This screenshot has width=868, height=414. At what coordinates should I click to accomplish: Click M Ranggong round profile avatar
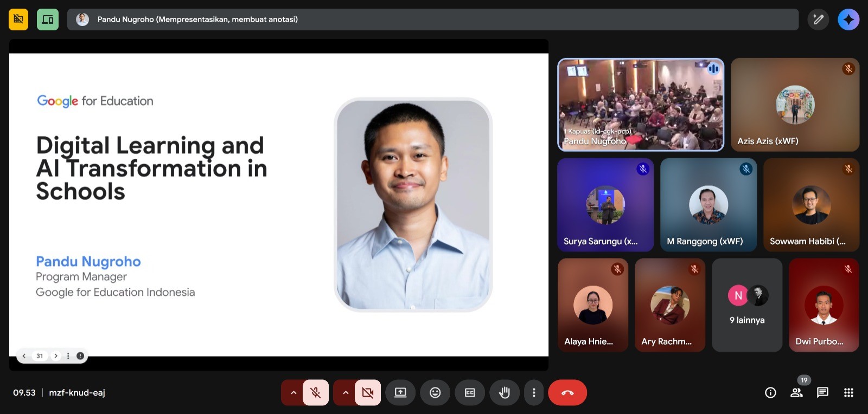(709, 205)
